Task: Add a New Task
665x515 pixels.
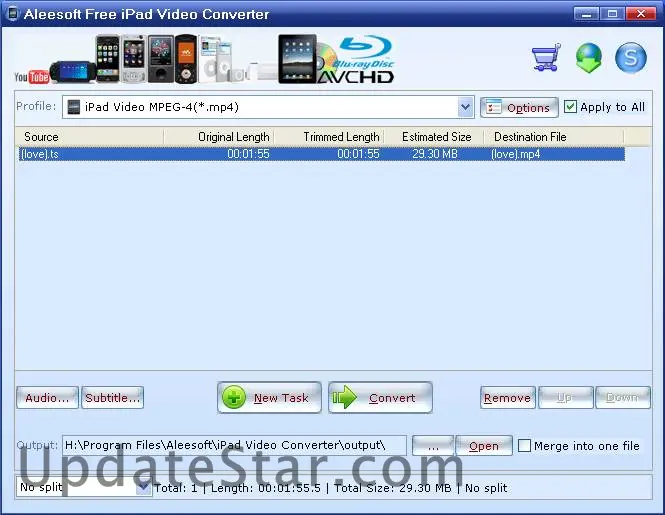Action: 269,397
